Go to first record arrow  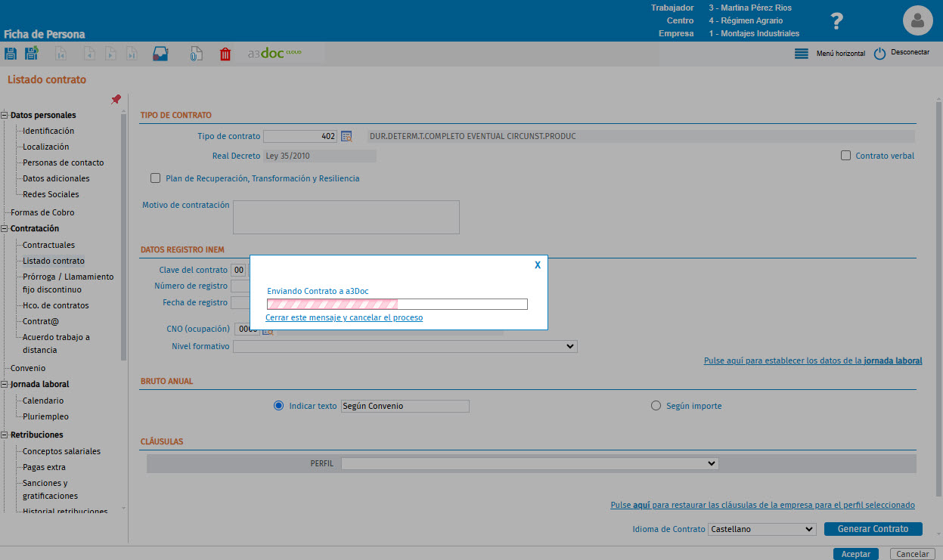point(60,54)
